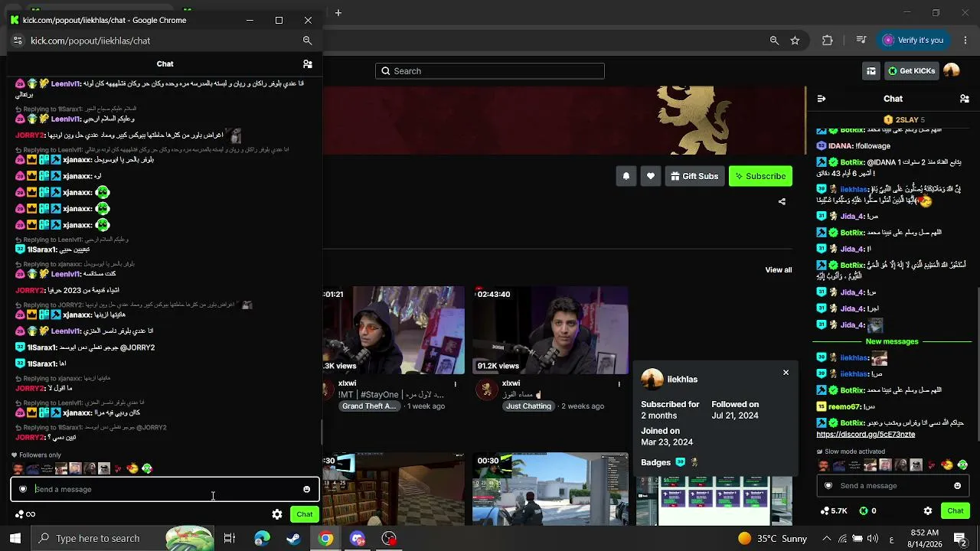Click the KICKs balance showing 0
Image resolution: width=980 pixels, height=551 pixels.
coord(868,511)
